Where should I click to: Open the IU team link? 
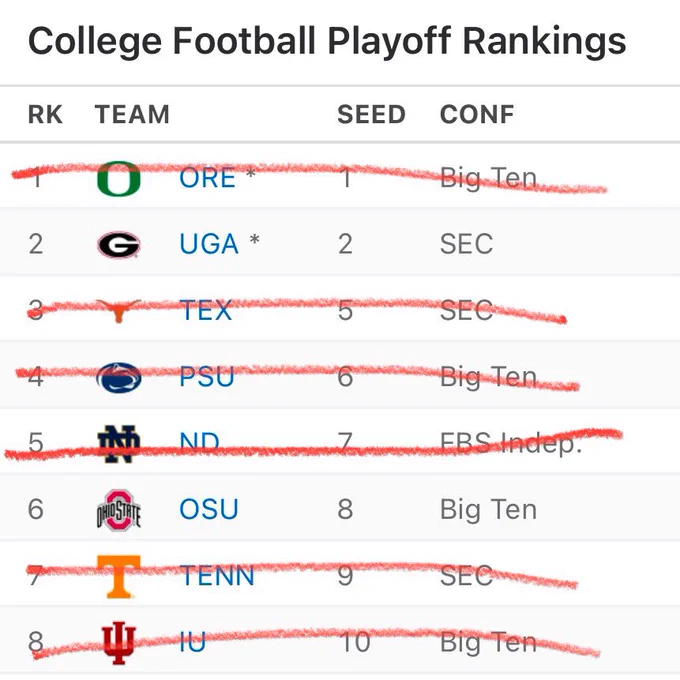pos(193,642)
